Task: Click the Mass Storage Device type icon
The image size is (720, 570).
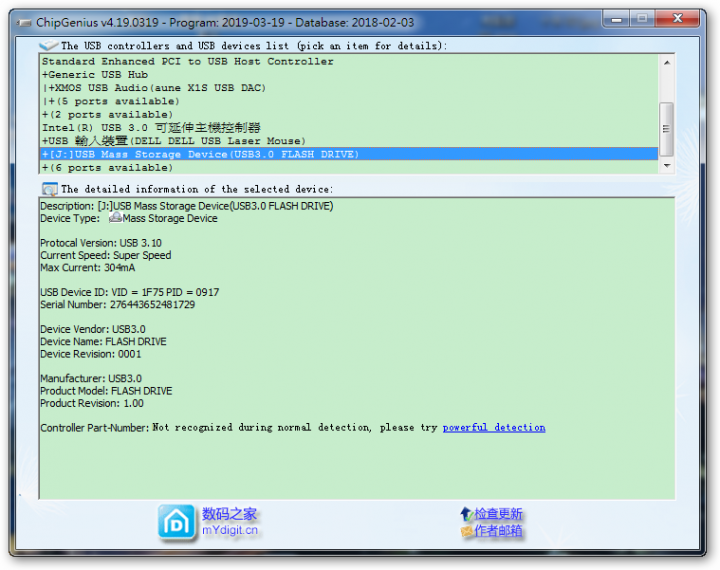Action: (x=115, y=218)
